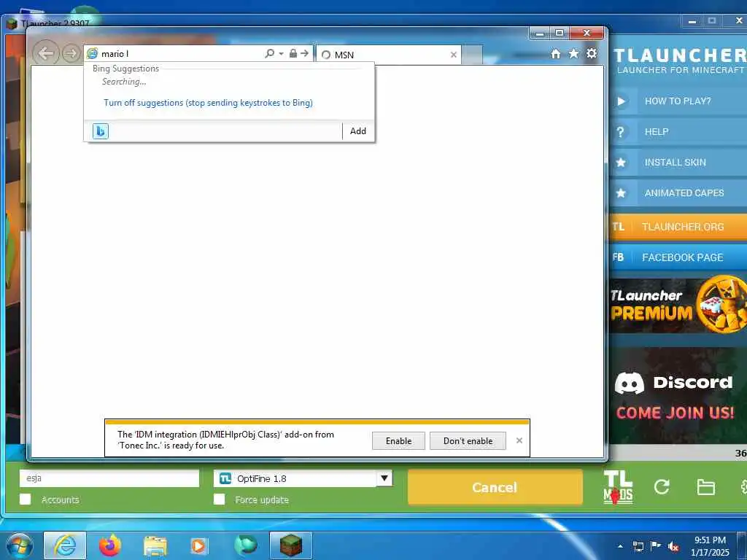Go back in Internet Explorer
747x560 pixels.
coord(46,53)
